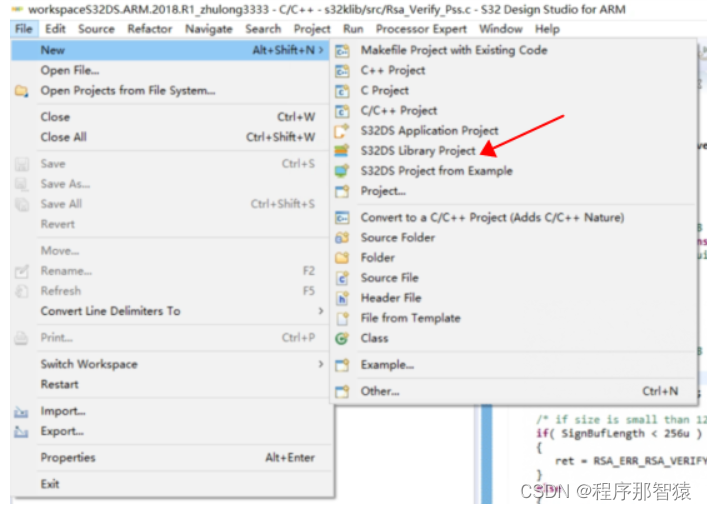Open the Edit menu

coord(55,29)
